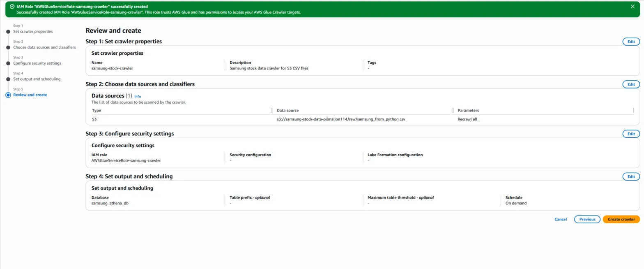This screenshot has height=269, width=644.
Task: Edit Step 4 output and scheduling
Action: point(631,176)
